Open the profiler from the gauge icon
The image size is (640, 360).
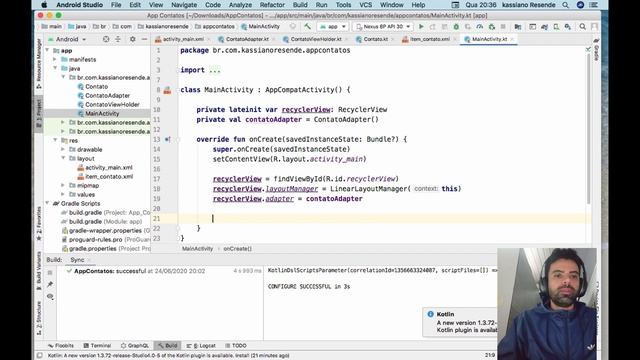coord(480,27)
